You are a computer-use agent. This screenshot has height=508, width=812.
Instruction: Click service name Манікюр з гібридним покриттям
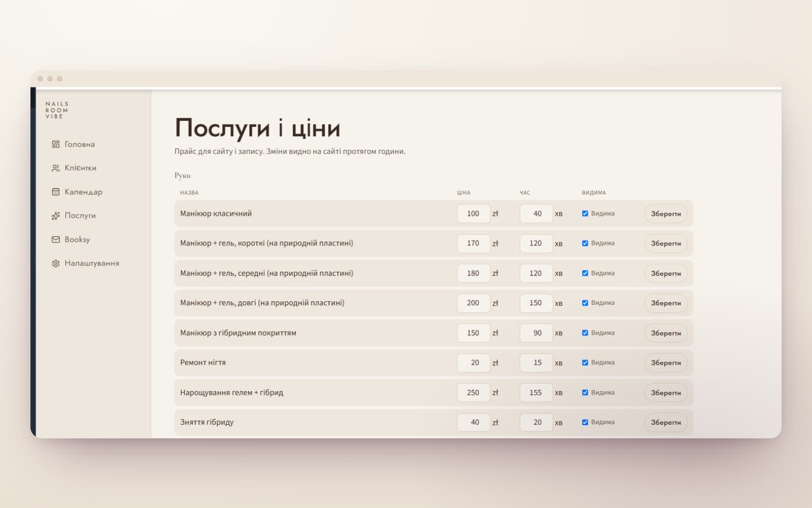(x=238, y=333)
